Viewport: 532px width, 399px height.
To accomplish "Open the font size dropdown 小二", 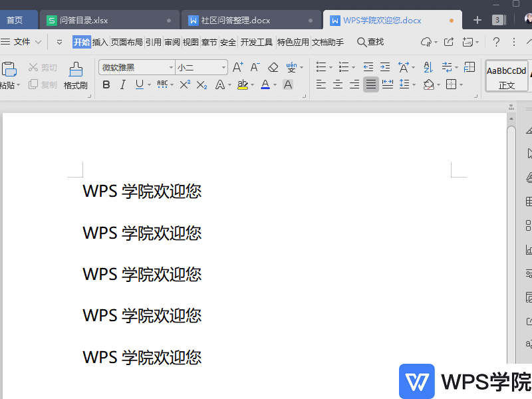I will tap(223, 68).
